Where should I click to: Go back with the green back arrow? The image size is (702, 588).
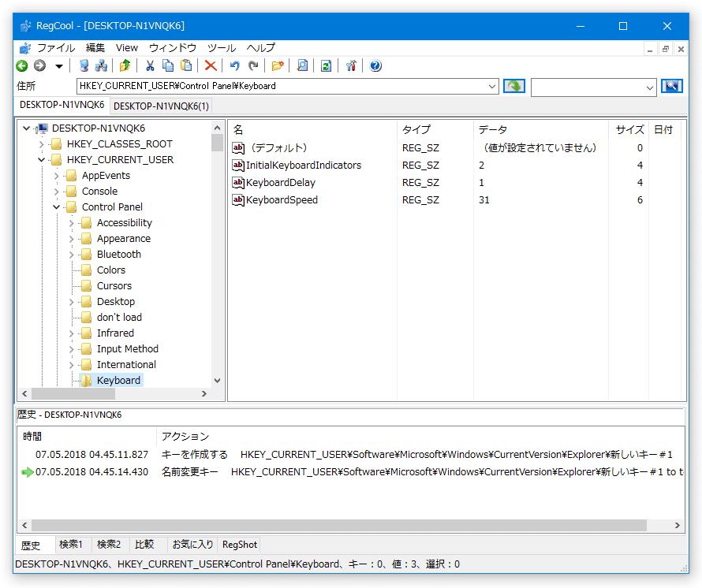click(22, 66)
